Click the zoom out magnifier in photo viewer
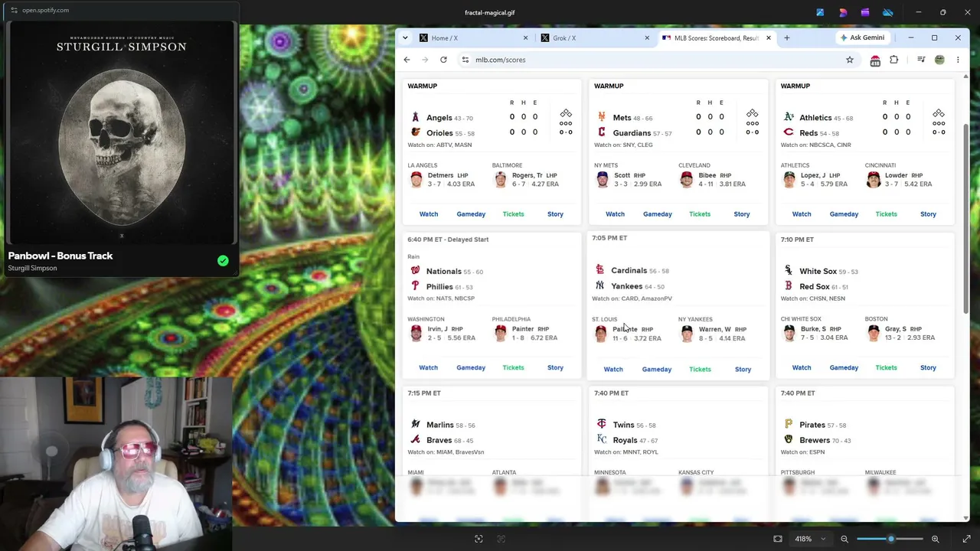980x551 pixels. point(844,539)
